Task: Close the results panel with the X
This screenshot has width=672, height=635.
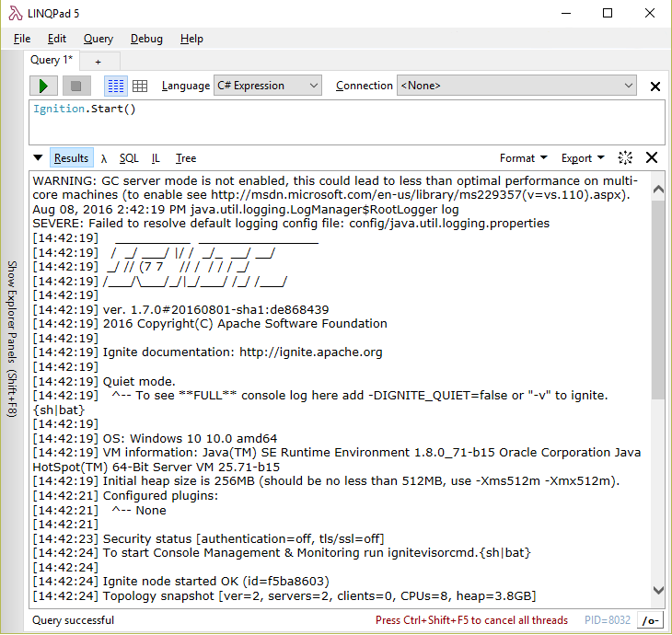Action: pos(652,157)
